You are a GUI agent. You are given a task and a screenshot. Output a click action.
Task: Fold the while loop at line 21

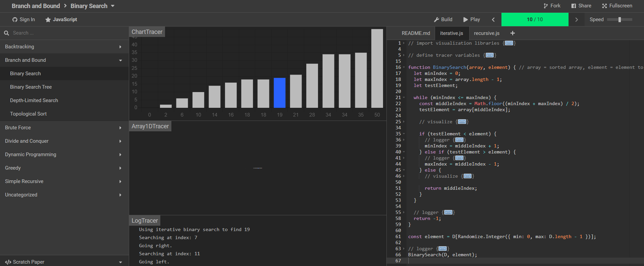click(x=404, y=97)
